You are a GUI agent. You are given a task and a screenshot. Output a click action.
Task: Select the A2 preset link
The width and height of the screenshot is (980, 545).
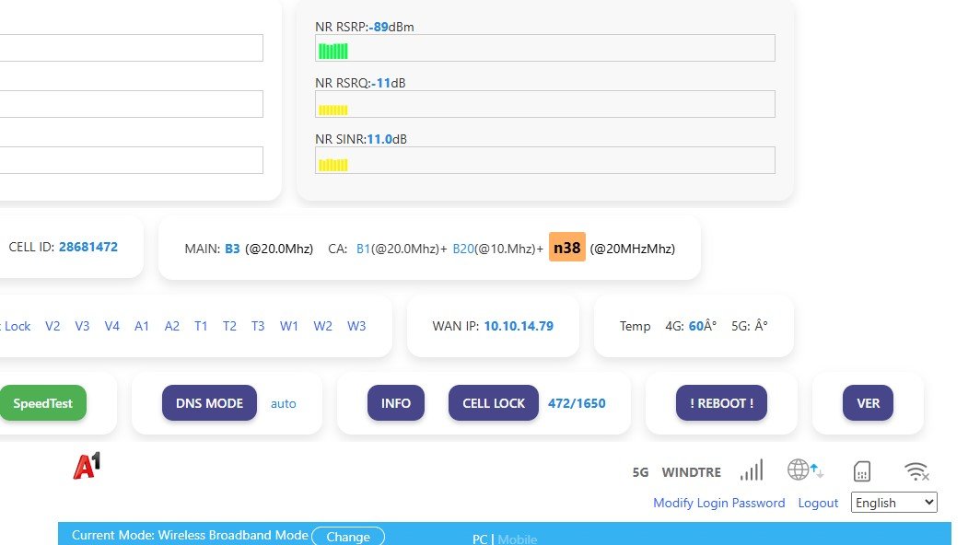pos(172,326)
